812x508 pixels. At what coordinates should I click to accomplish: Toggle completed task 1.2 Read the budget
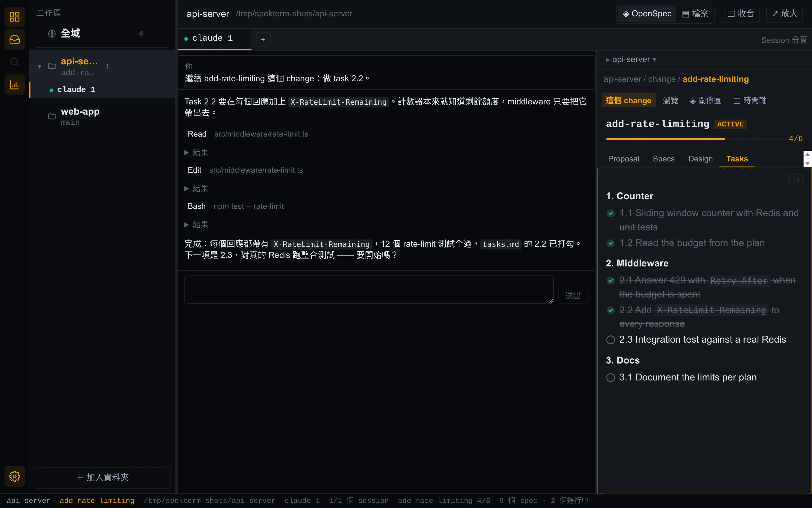point(610,243)
